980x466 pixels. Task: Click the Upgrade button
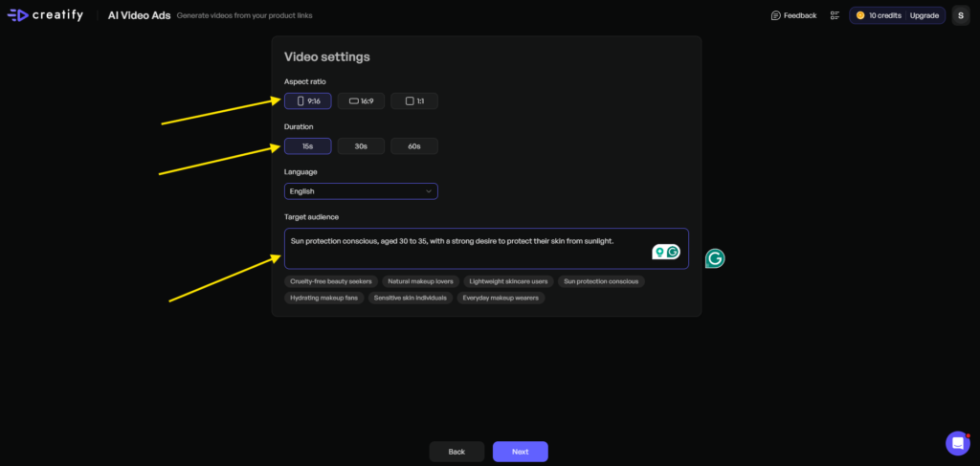pyautogui.click(x=924, y=15)
